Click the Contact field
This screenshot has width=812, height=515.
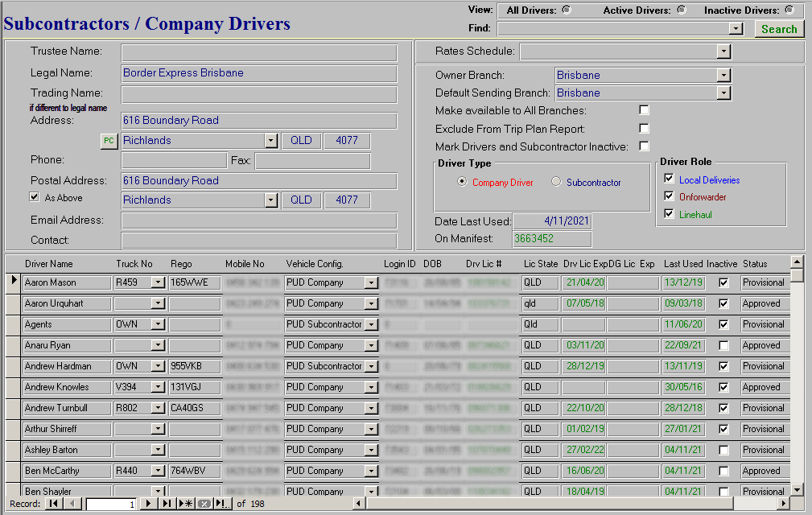click(x=259, y=241)
